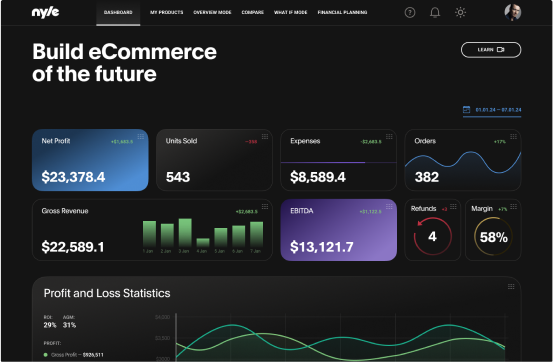Click the Margin +7% change label
This screenshot has height=362, width=553.
[503, 209]
